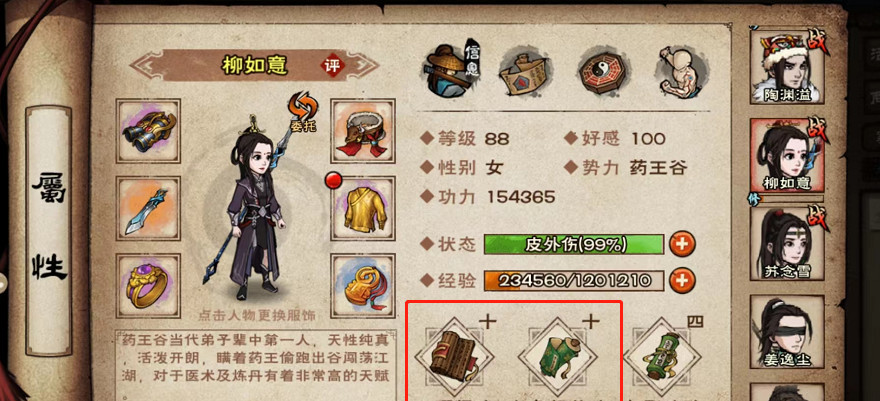The height and width of the screenshot is (401, 880).
Task: Click the plus button beside 经验 bar
Action: (682, 279)
